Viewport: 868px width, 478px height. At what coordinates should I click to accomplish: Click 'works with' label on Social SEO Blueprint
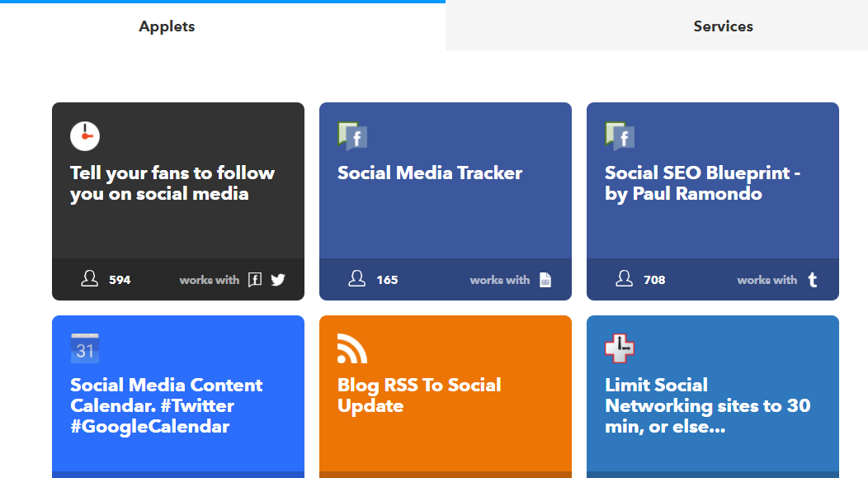767,280
